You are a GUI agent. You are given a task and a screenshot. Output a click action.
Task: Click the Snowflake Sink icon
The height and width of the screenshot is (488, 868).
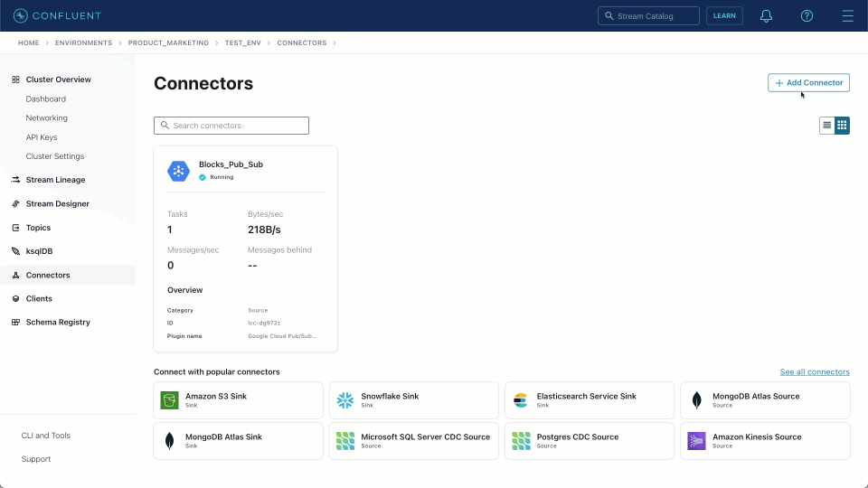[x=344, y=400]
